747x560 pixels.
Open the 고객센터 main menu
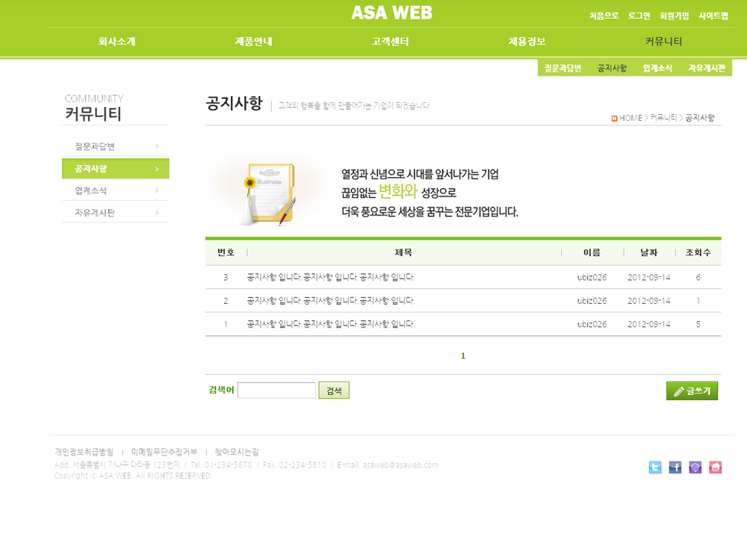pos(390,42)
